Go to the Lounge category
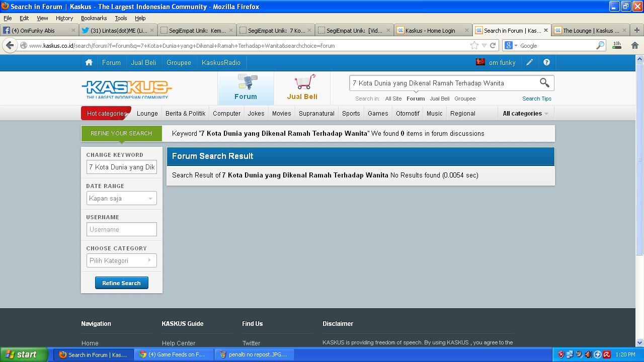This screenshot has width=644, height=362. click(x=147, y=113)
